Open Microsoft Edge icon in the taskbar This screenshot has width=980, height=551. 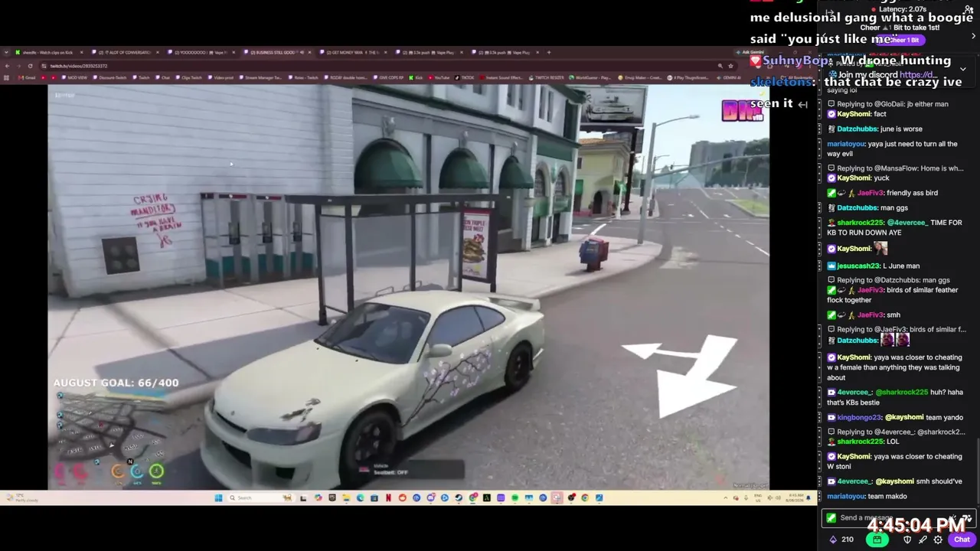point(360,498)
